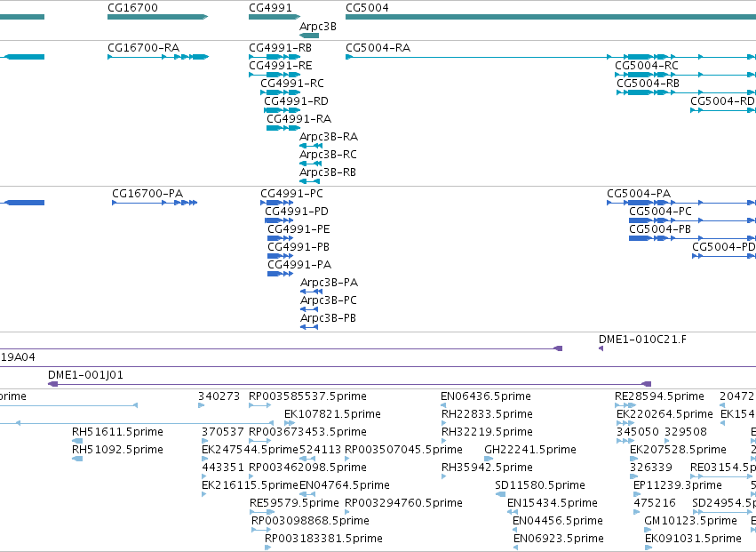756x552 pixels.
Task: Select the CG5004-RC transcript label
Action: [647, 66]
